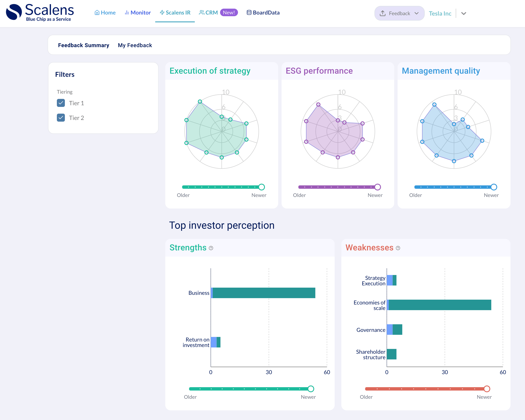Open the Strengths help tooltip icon
The image size is (525, 420).
tap(211, 248)
